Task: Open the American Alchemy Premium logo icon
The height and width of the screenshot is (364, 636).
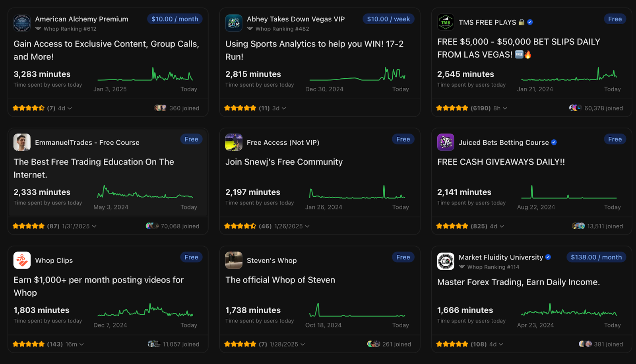Action: [22, 23]
